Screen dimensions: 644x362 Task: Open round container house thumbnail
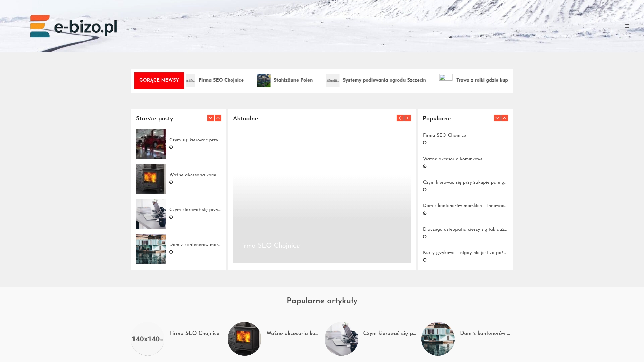coord(438,339)
